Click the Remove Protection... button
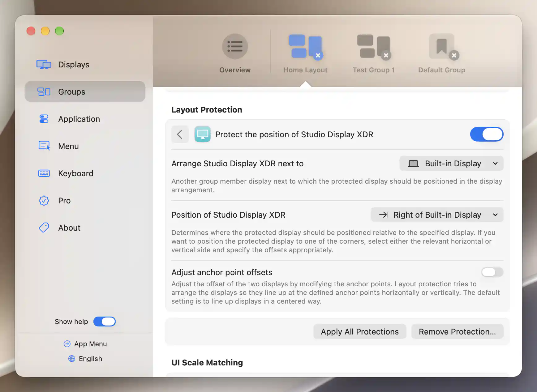 (457, 331)
